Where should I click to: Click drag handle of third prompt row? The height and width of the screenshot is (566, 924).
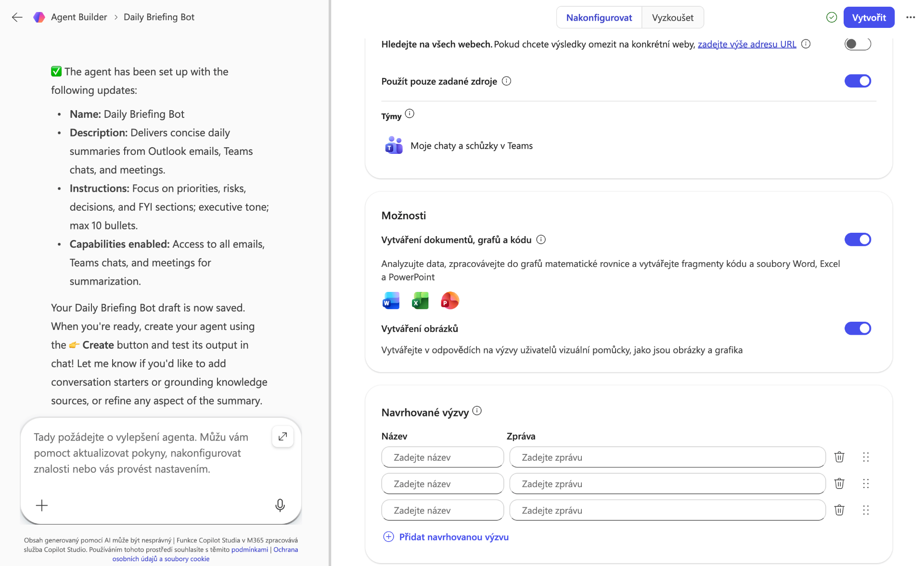click(x=866, y=510)
